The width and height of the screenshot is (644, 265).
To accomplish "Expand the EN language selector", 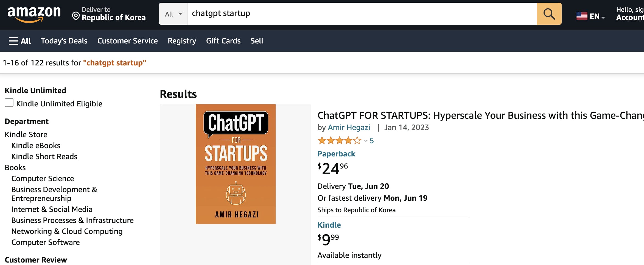I will coord(597,17).
